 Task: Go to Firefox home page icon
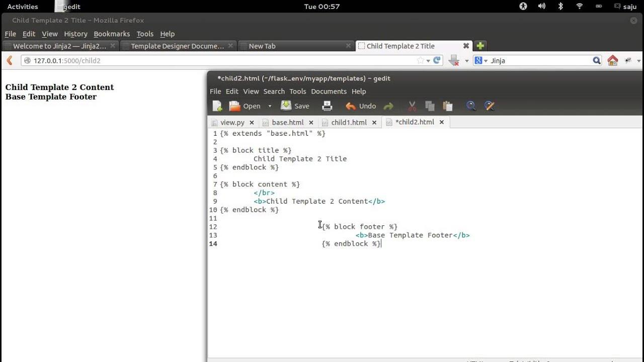click(612, 60)
